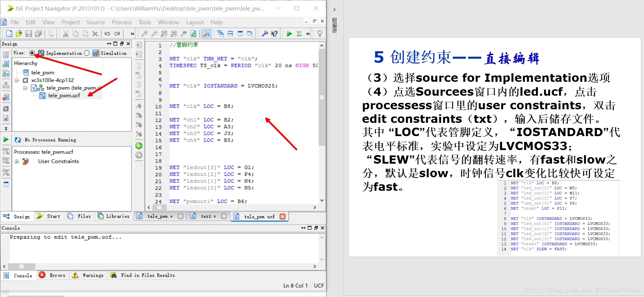Click the editor horizontal scroll right arrow
This screenshot has height=297, width=644.
(x=315, y=207)
